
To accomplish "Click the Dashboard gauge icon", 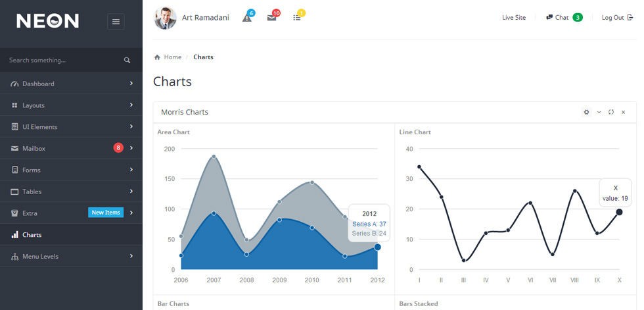I will coord(14,84).
